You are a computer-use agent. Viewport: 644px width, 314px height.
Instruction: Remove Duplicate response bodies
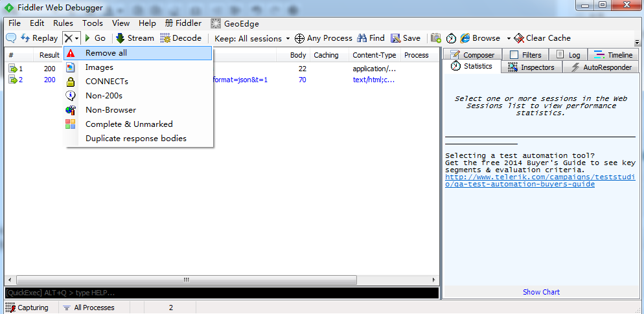point(138,139)
